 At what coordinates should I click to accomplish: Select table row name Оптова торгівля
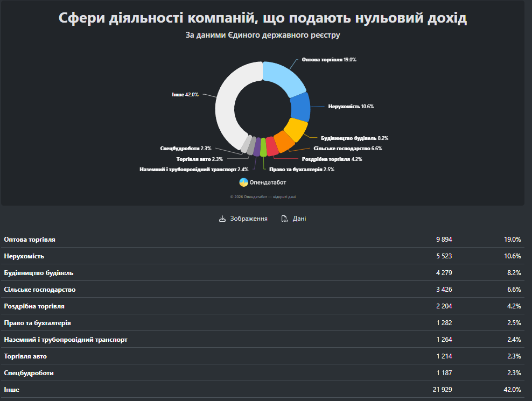30,240
